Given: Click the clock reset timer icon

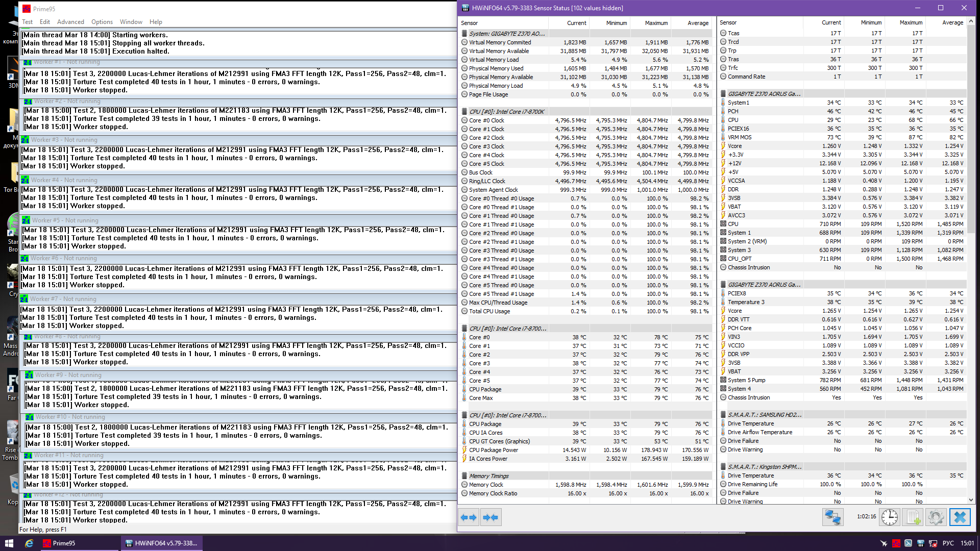Looking at the screenshot, I should tap(889, 517).
